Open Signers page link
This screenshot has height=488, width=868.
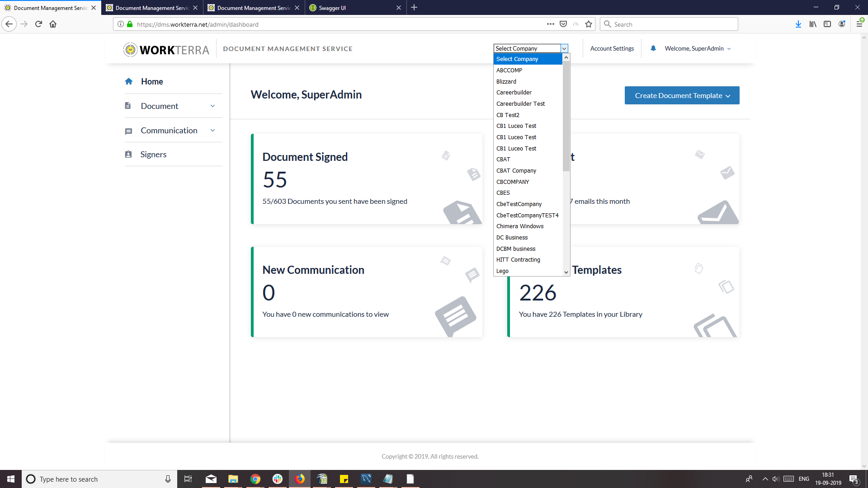[153, 155]
